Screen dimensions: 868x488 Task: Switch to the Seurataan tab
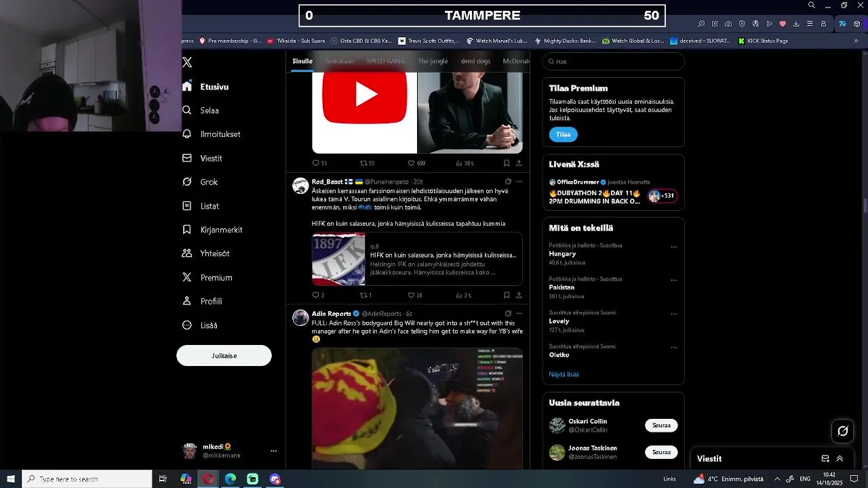pos(339,61)
